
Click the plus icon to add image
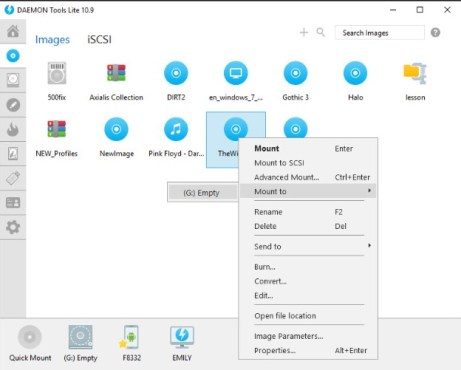pyautogui.click(x=304, y=32)
